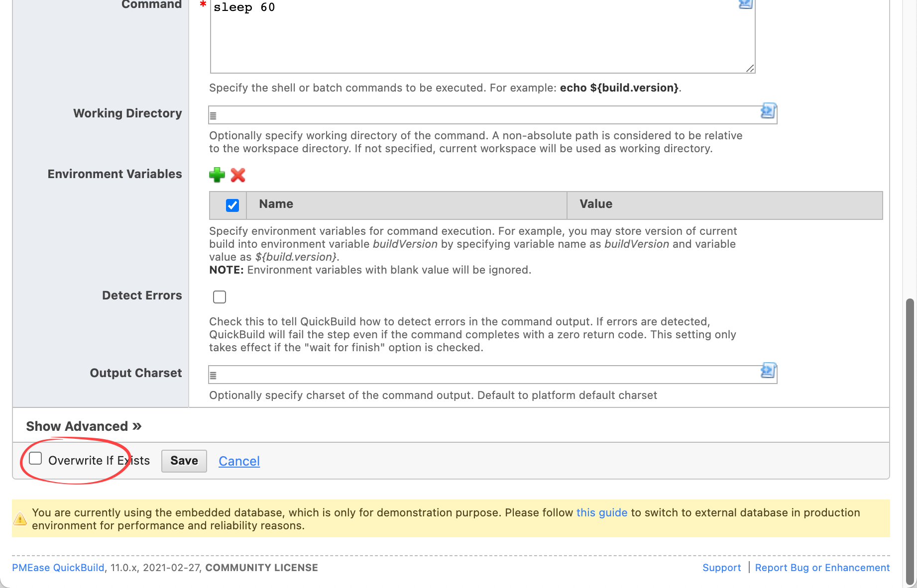Click the Save button
The height and width of the screenshot is (588, 917).
(184, 461)
